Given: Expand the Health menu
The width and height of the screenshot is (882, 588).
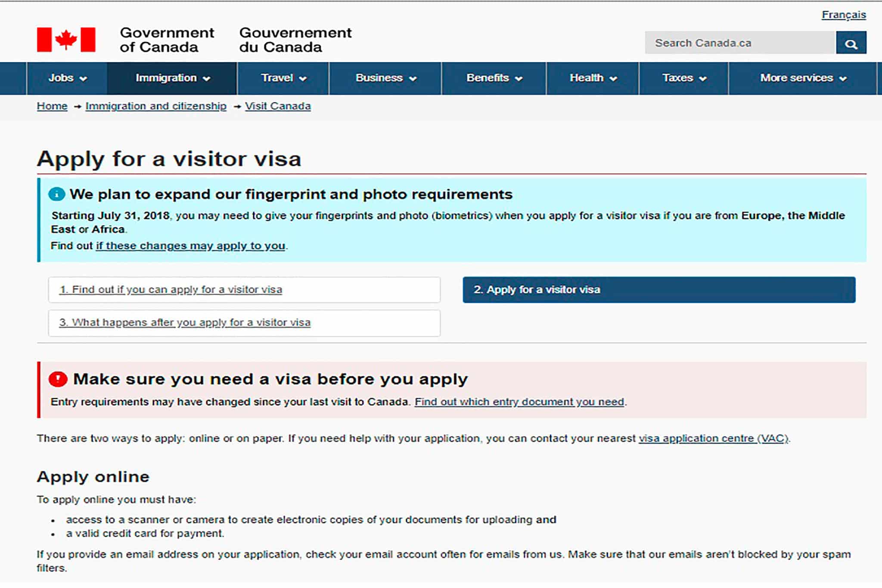Looking at the screenshot, I should (593, 78).
